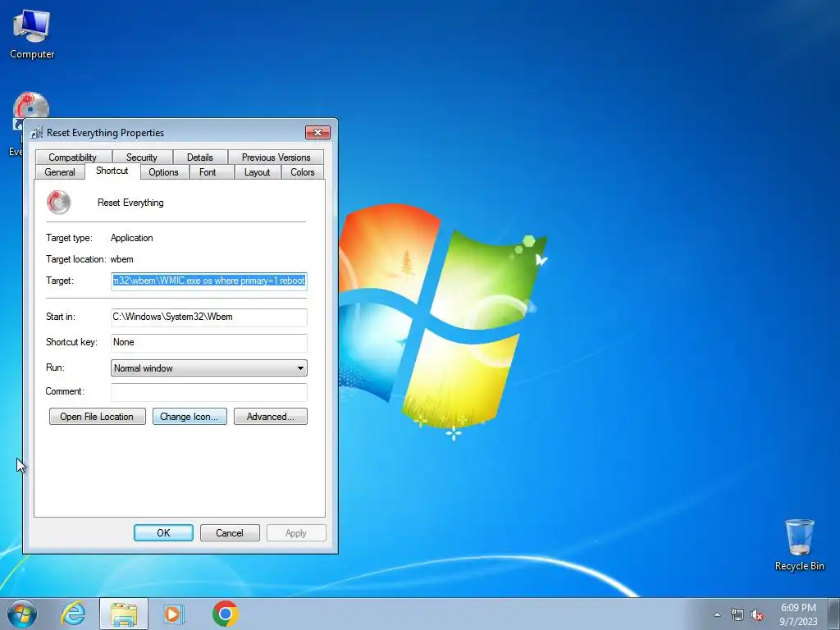Show hidden tray icons arrow

717,614
